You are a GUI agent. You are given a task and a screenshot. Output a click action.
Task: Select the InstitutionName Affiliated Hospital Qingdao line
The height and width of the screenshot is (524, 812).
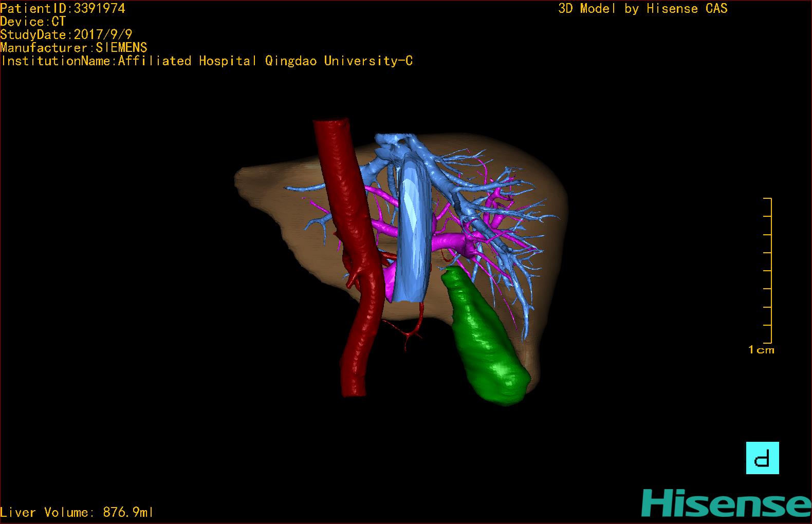pyautogui.click(x=207, y=61)
